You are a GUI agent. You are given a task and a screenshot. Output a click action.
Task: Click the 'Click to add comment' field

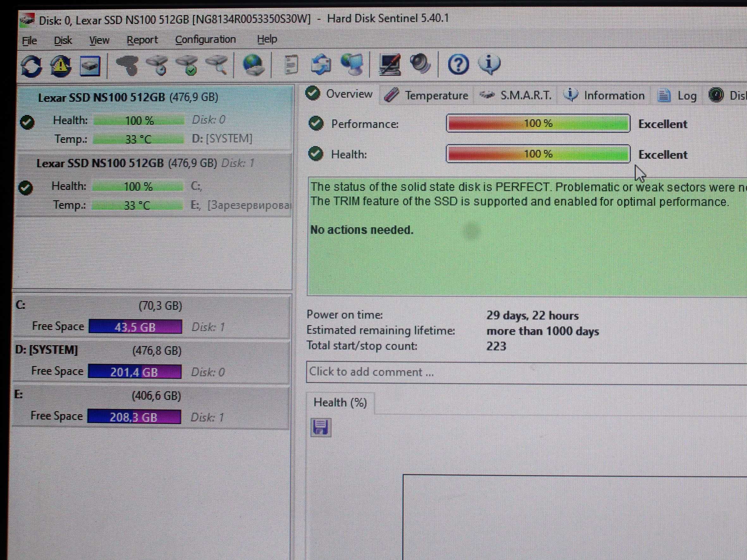(x=527, y=372)
